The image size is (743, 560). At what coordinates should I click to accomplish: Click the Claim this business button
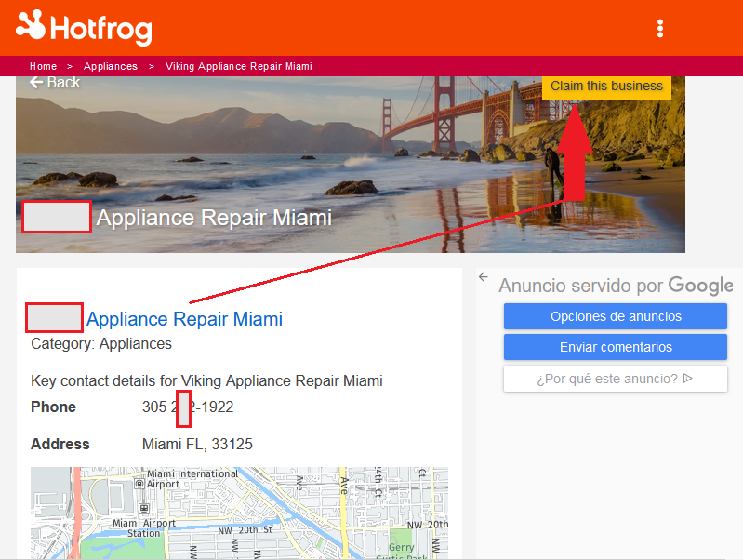(606, 86)
